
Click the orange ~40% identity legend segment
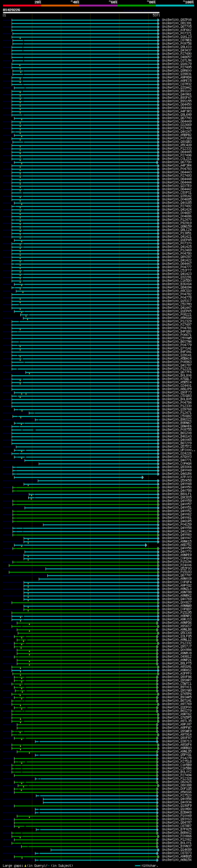[60, 6]
